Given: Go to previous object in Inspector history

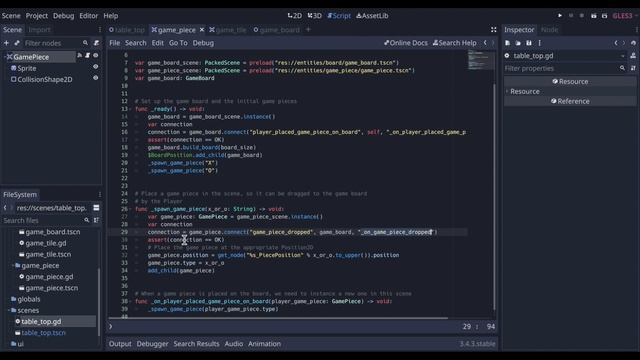Looking at the screenshot, I should [616, 43].
